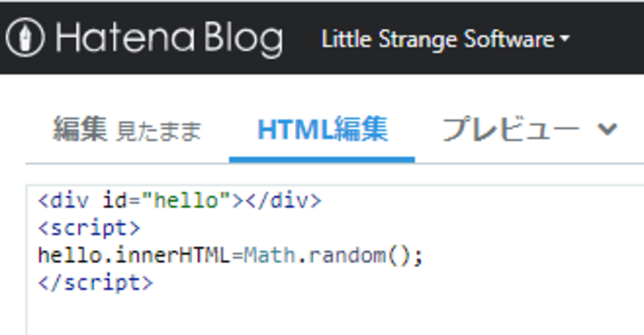Switch to the 編集 見たまま tab
Image resolution: width=644 pixels, height=335 pixels.
127,130
